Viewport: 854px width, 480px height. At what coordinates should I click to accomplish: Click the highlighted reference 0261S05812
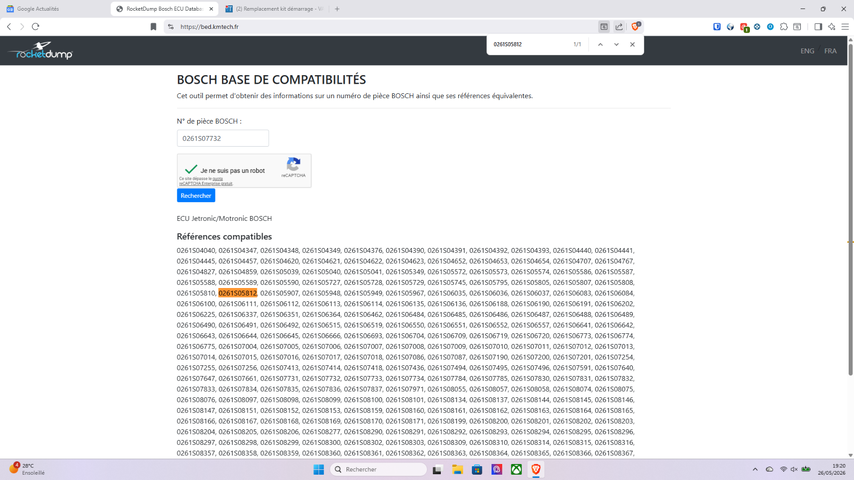(237, 293)
